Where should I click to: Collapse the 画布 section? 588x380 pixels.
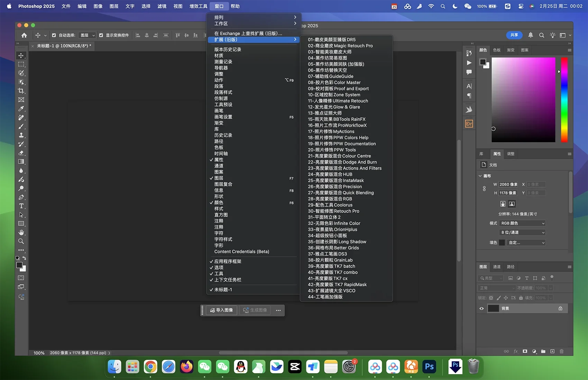pos(480,176)
